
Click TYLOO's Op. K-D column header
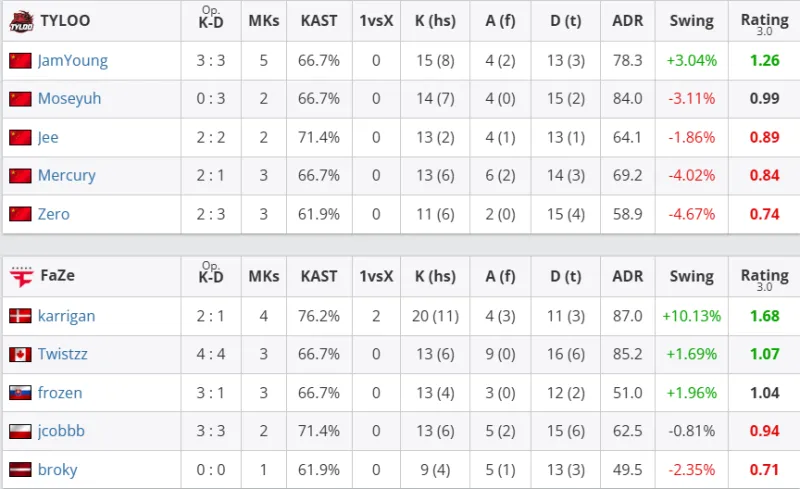coord(210,21)
